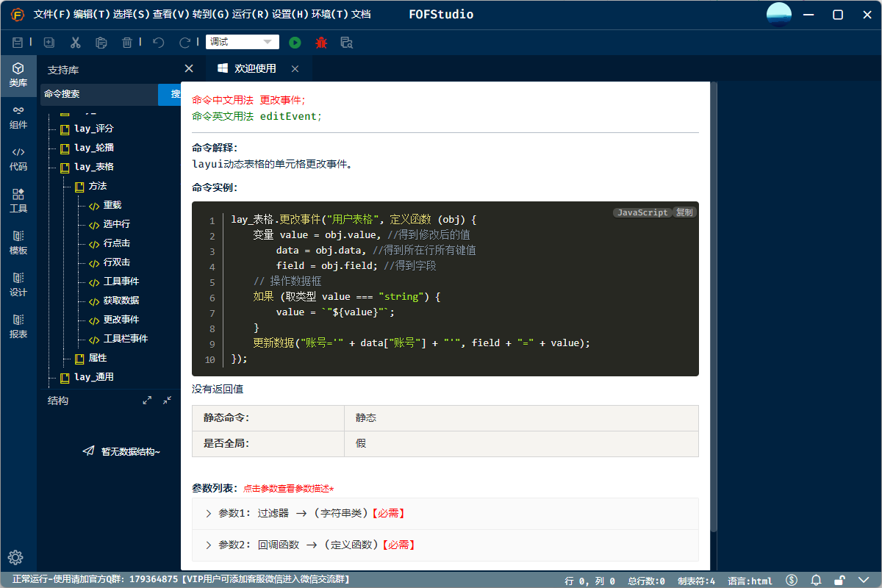The width and height of the screenshot is (882, 588).
Task: Click the undo arrow icon
Action: point(158,43)
